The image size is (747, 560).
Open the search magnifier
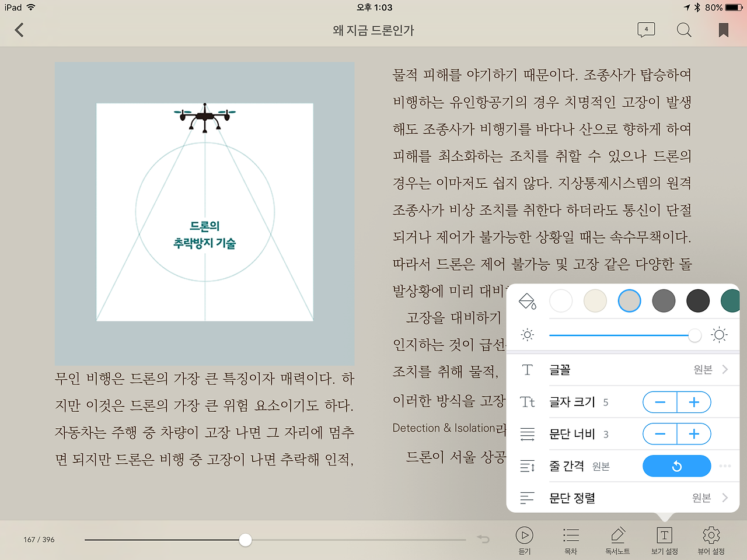tap(684, 30)
